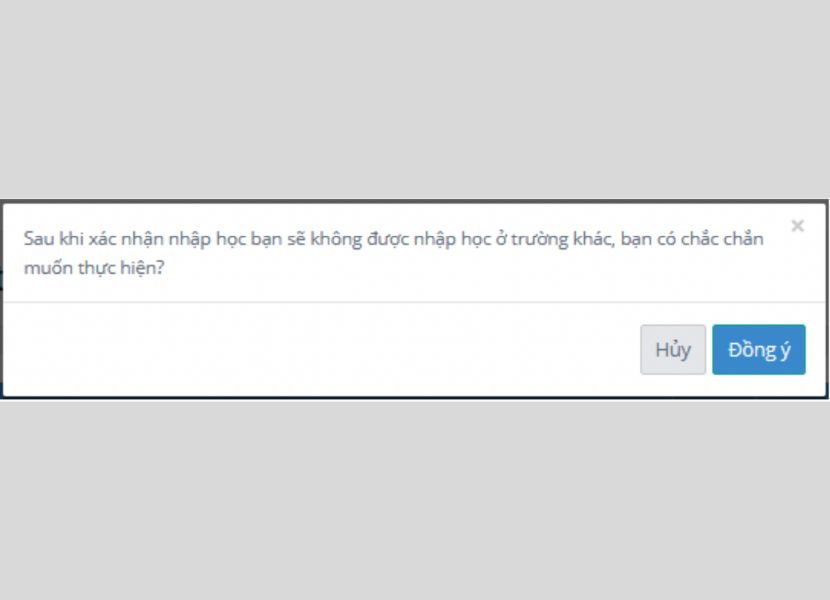
Task: Click the gray backdrop above the dialog
Action: click(x=415, y=99)
